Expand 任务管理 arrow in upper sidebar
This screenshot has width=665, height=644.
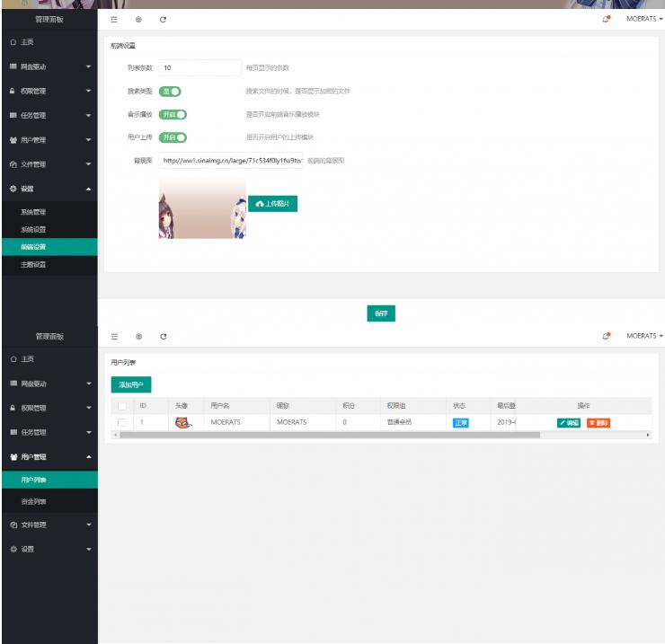click(x=88, y=115)
